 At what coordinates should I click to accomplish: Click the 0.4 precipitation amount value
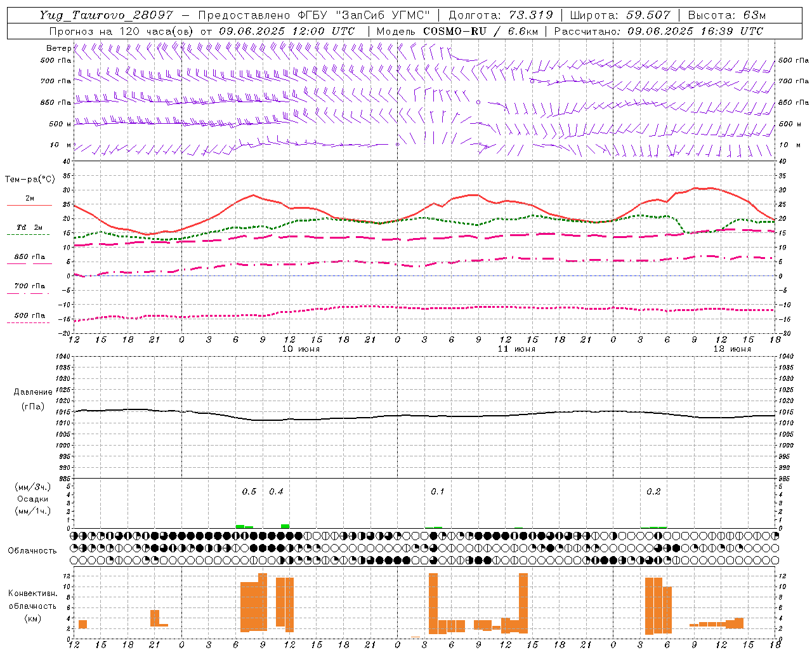tap(276, 491)
